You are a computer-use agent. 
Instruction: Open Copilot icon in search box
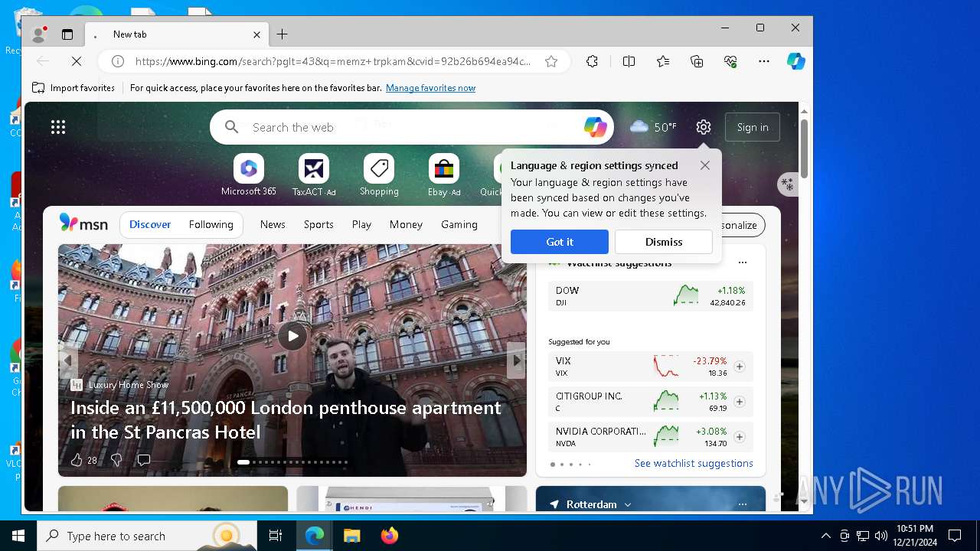click(x=595, y=127)
